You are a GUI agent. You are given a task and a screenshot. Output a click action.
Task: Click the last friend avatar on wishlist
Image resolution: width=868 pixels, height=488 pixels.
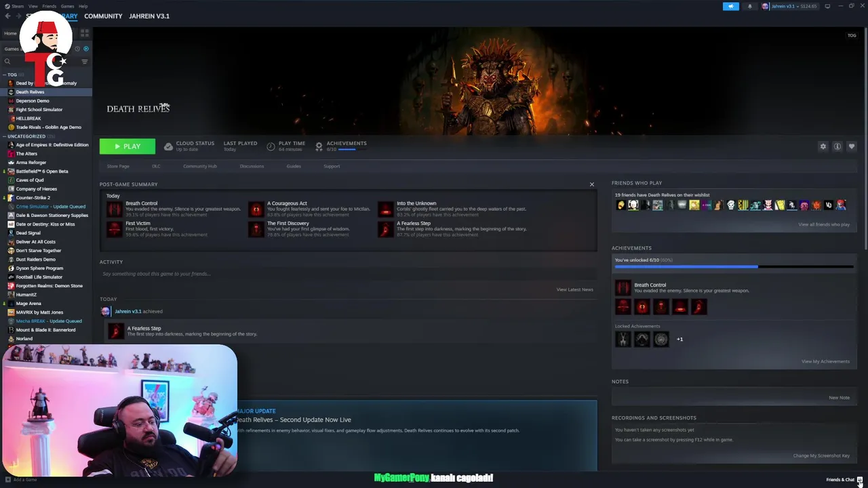(x=841, y=205)
